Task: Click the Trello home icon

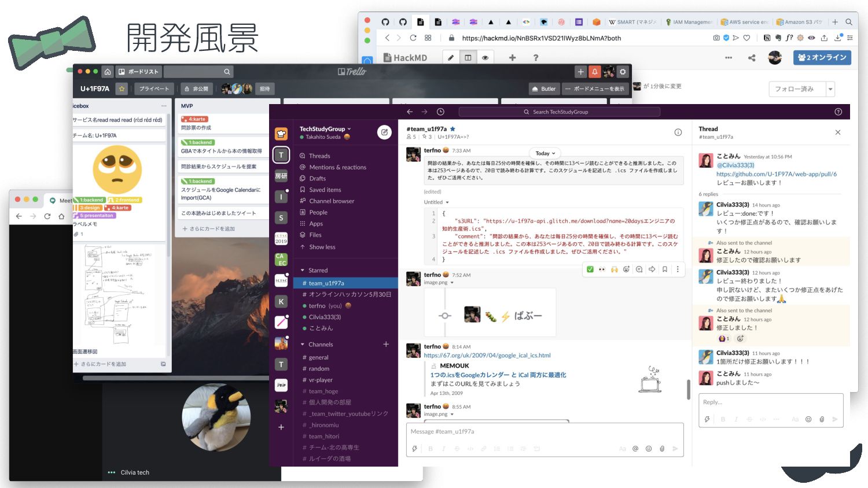Action: [x=108, y=72]
